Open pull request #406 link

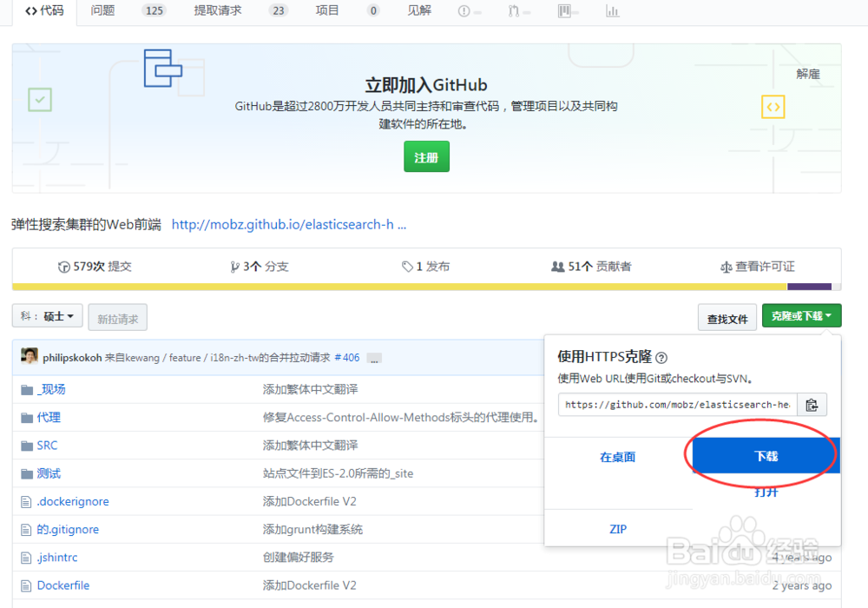click(347, 358)
